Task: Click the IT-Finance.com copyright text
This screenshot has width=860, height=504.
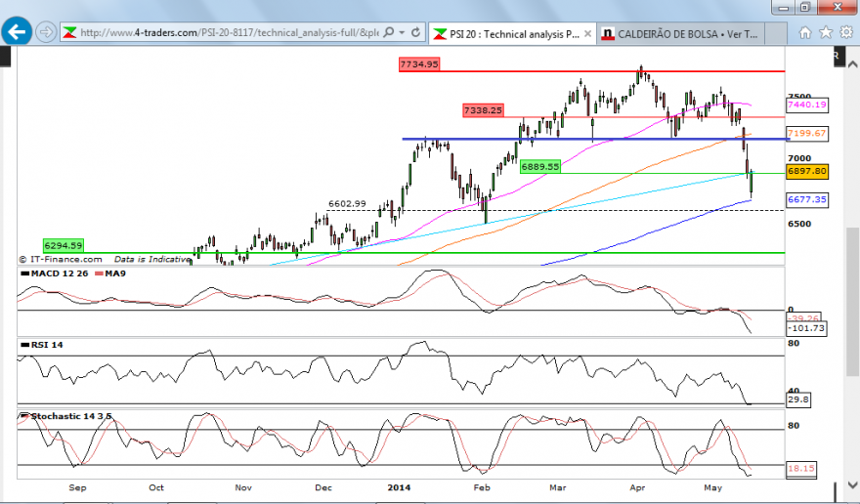Action: pyautogui.click(x=62, y=259)
